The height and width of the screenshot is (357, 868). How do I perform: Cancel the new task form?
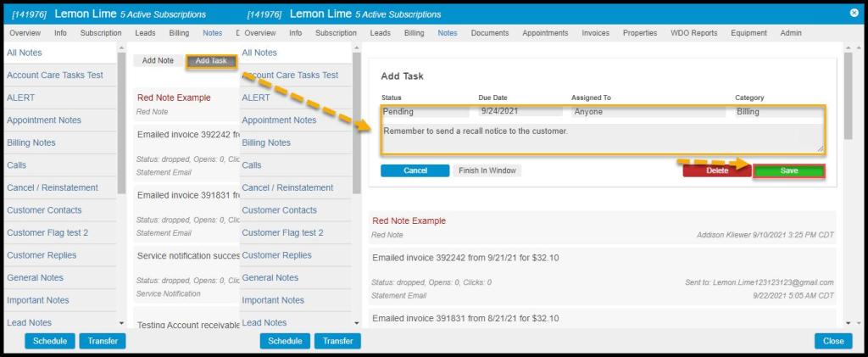click(415, 170)
